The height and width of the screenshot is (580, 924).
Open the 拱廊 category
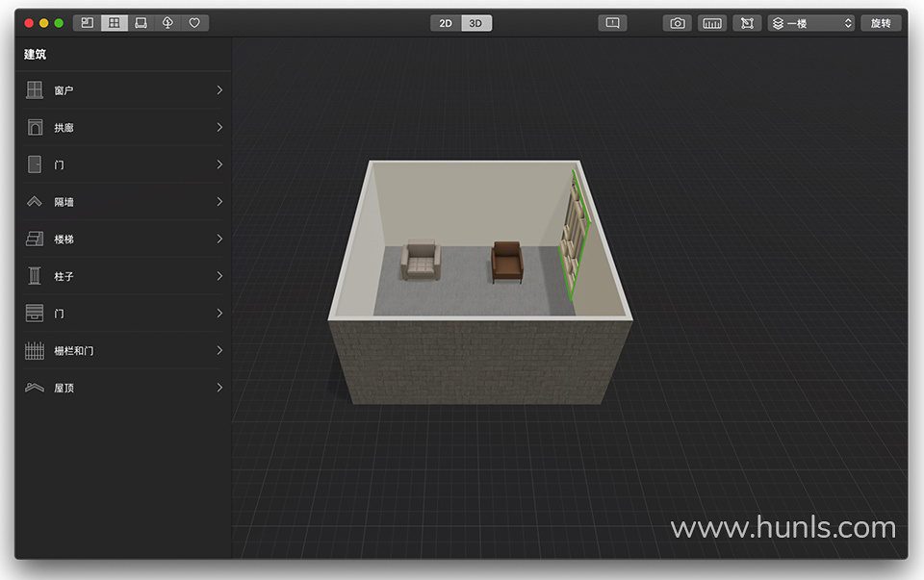click(123, 127)
